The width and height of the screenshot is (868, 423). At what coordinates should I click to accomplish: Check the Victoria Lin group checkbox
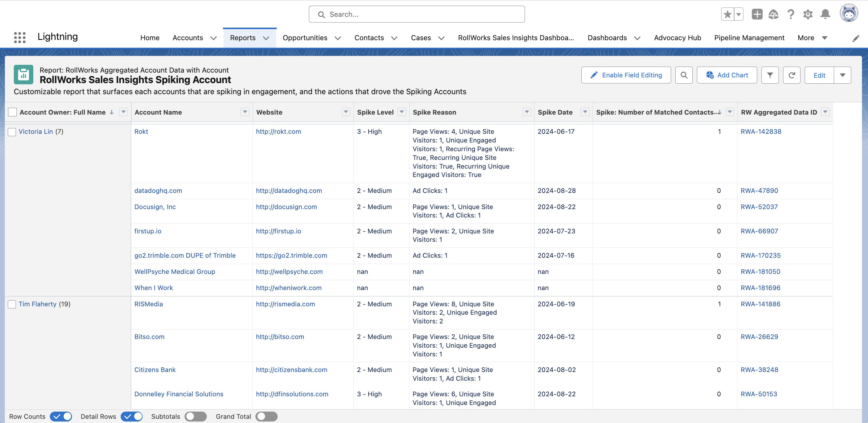12,132
